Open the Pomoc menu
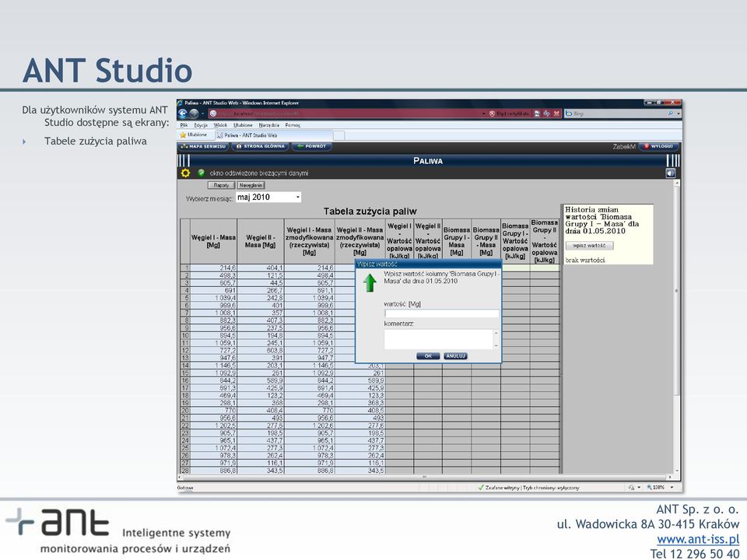Viewport: 747px width, 560px height. (x=293, y=125)
